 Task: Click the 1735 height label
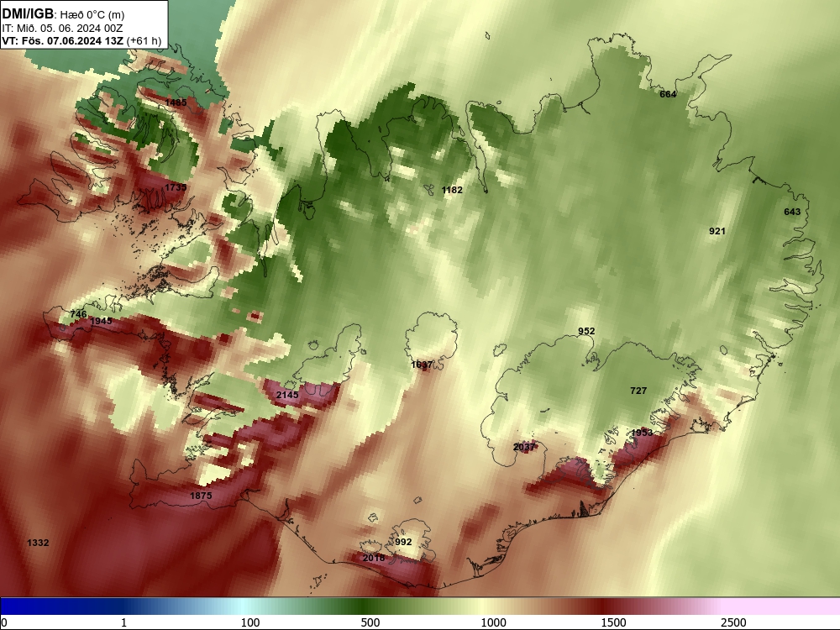pyautogui.click(x=176, y=187)
